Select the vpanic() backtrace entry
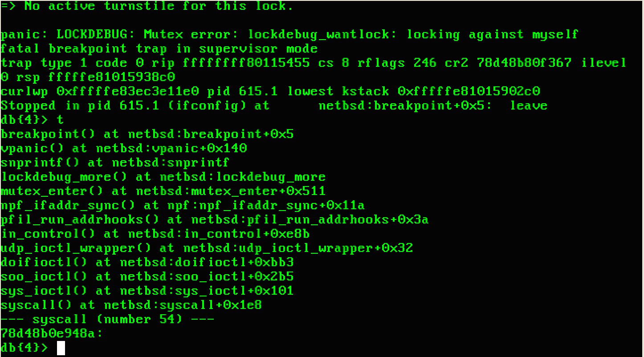 click(x=124, y=148)
